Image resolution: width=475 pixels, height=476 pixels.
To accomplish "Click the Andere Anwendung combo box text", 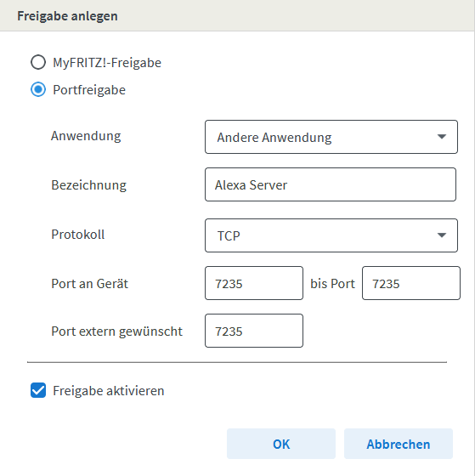I will point(274,137).
